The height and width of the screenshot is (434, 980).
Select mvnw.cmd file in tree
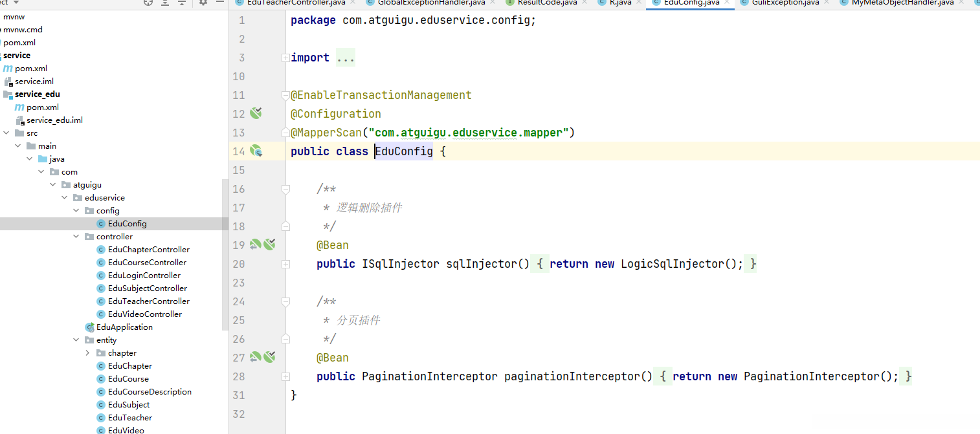[x=23, y=30]
